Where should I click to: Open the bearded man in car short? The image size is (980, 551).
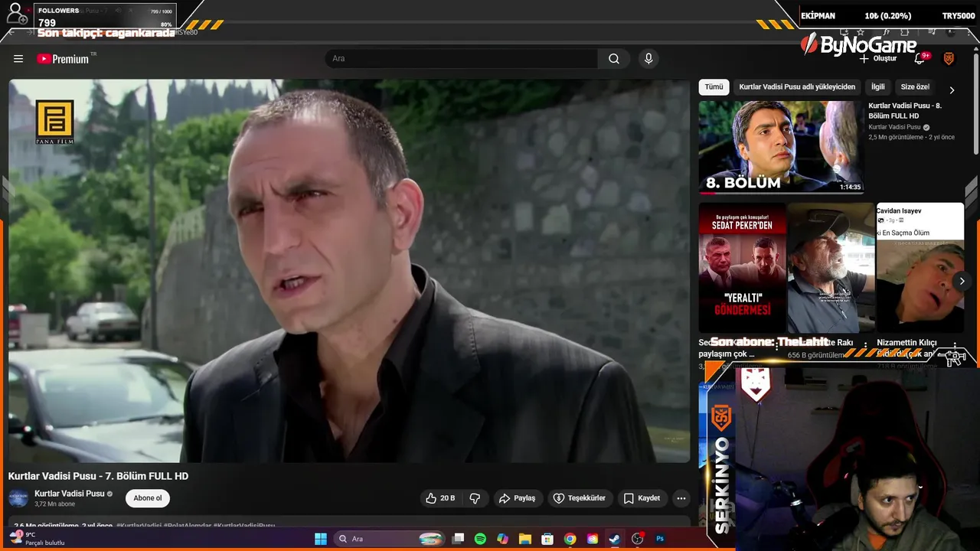coord(831,268)
